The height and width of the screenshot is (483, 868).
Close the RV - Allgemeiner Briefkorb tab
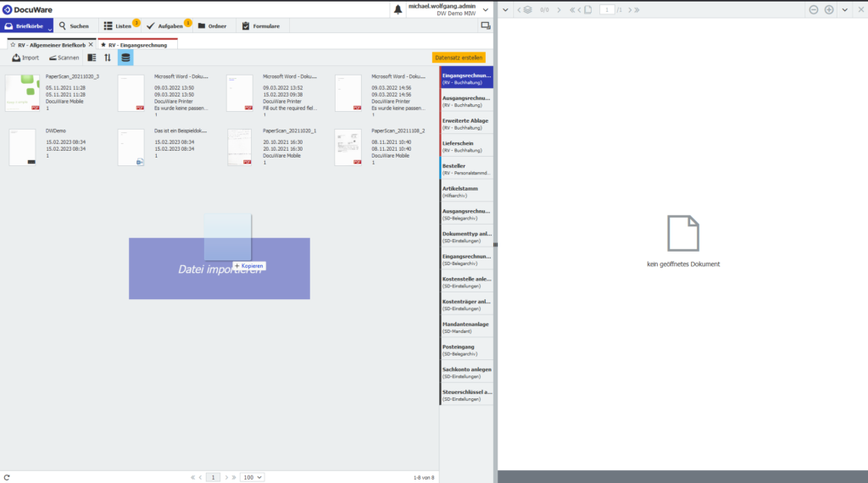[92, 44]
